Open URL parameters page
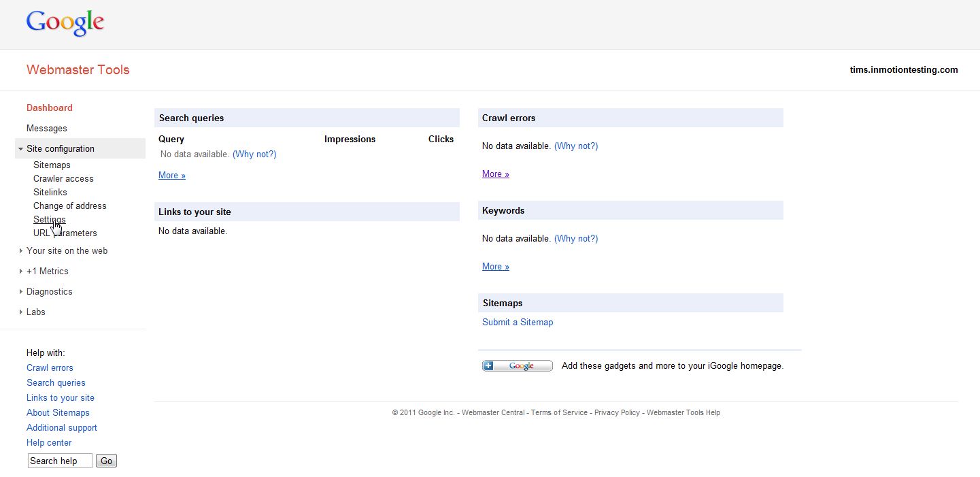The height and width of the screenshot is (477, 980). click(x=65, y=233)
